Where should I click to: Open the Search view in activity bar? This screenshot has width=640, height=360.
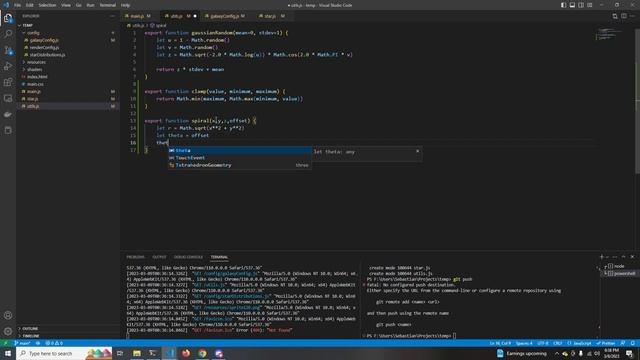click(x=8, y=34)
